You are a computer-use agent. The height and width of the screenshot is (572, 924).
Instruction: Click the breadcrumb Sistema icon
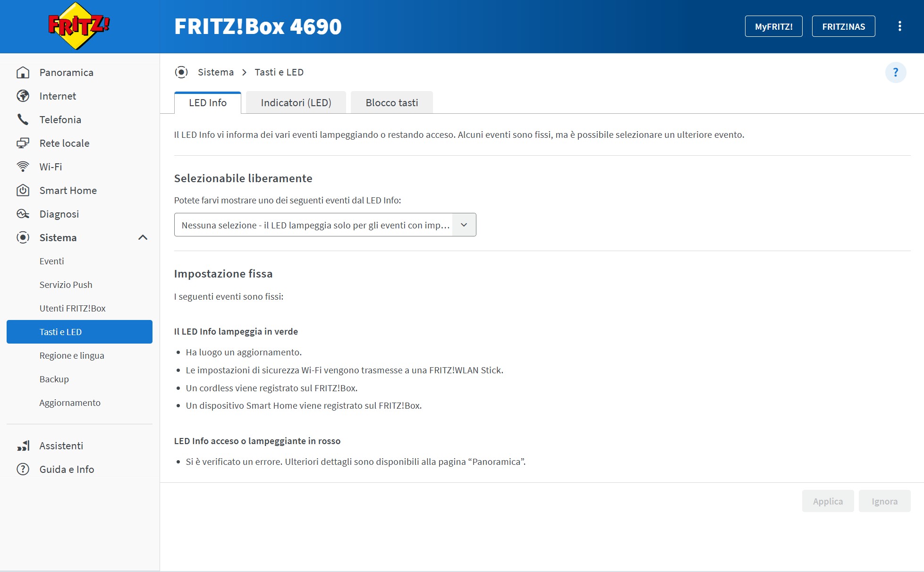click(x=181, y=72)
